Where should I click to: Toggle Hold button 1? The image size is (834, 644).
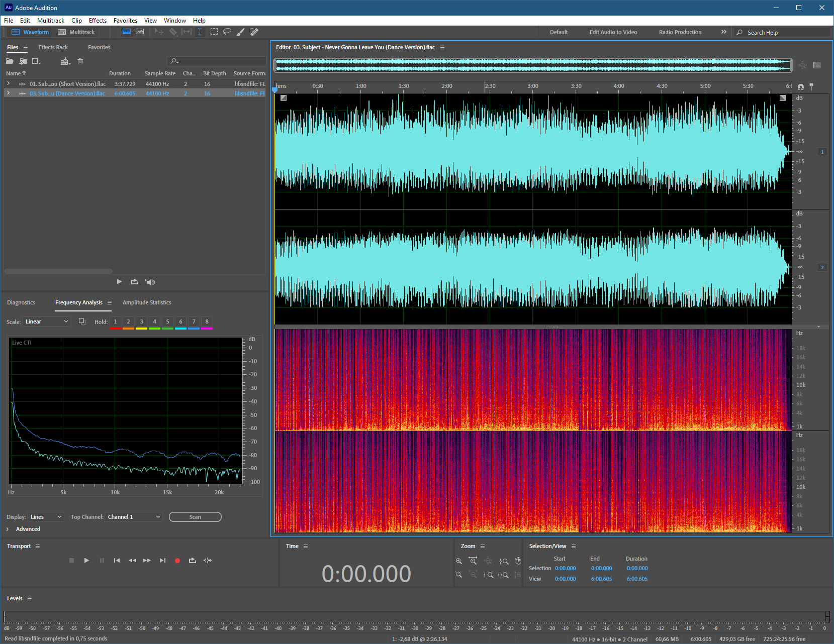[115, 321]
